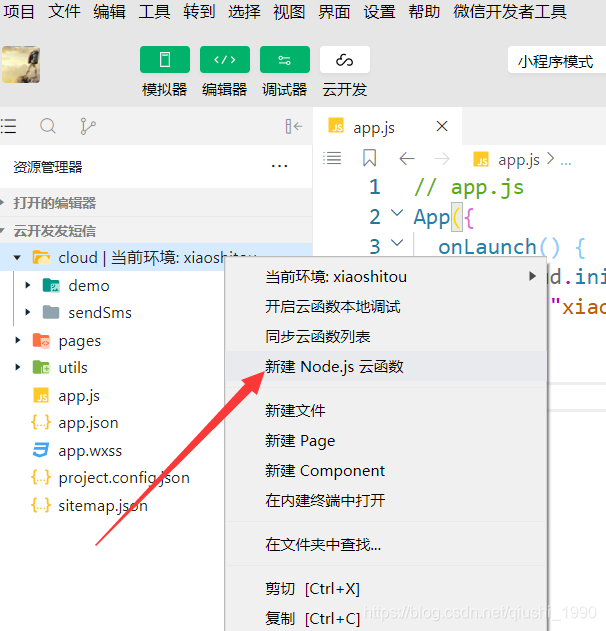606x631 pixels.
Task: Open the source control branch icon
Action: [88, 126]
